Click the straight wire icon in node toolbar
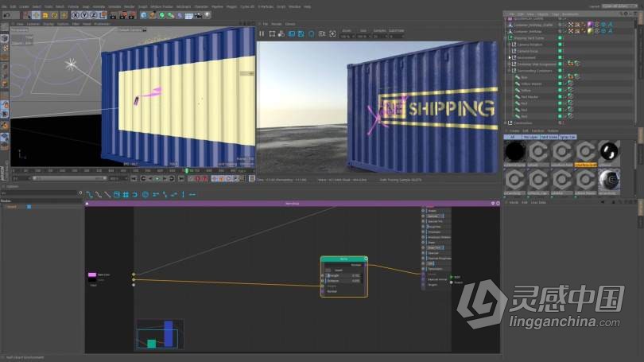This screenshot has height=362, width=644. click(107, 194)
